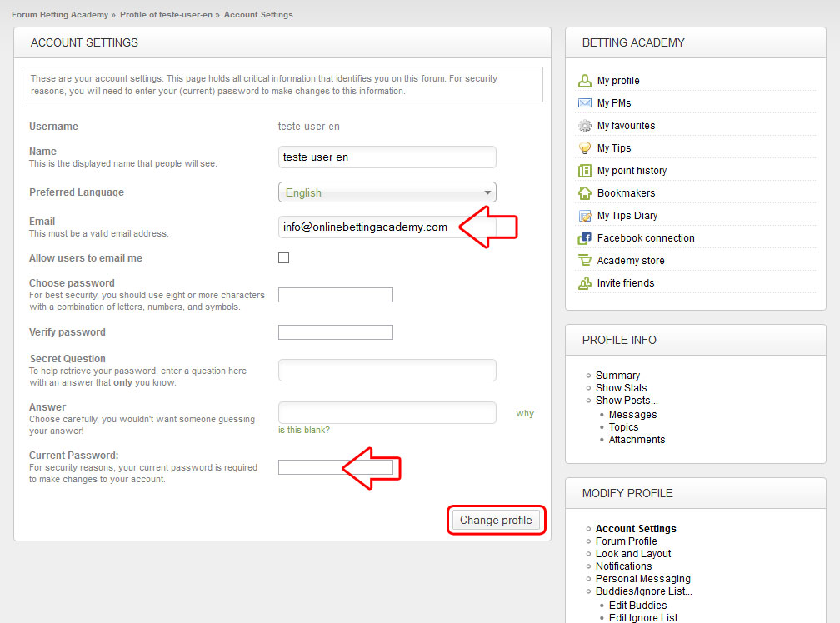The width and height of the screenshot is (840, 623).
Task: Click the My favourites gear icon
Action: pyautogui.click(x=585, y=126)
